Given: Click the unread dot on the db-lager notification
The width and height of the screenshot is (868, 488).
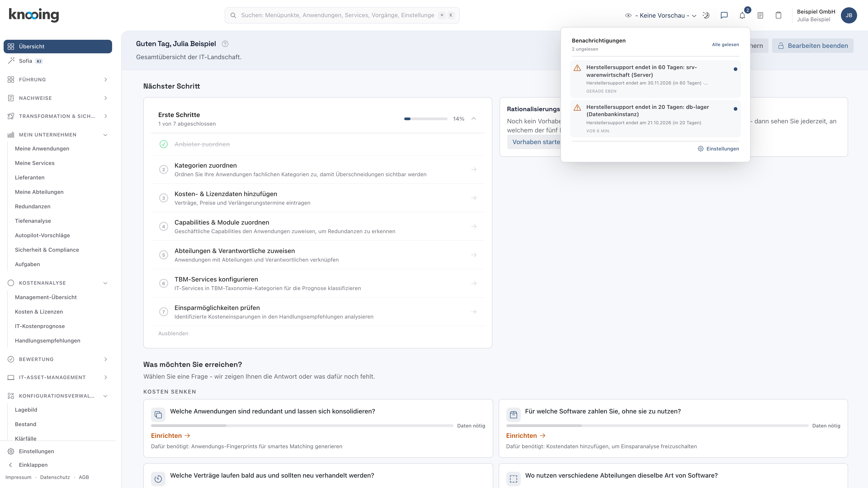Looking at the screenshot, I should (x=735, y=109).
